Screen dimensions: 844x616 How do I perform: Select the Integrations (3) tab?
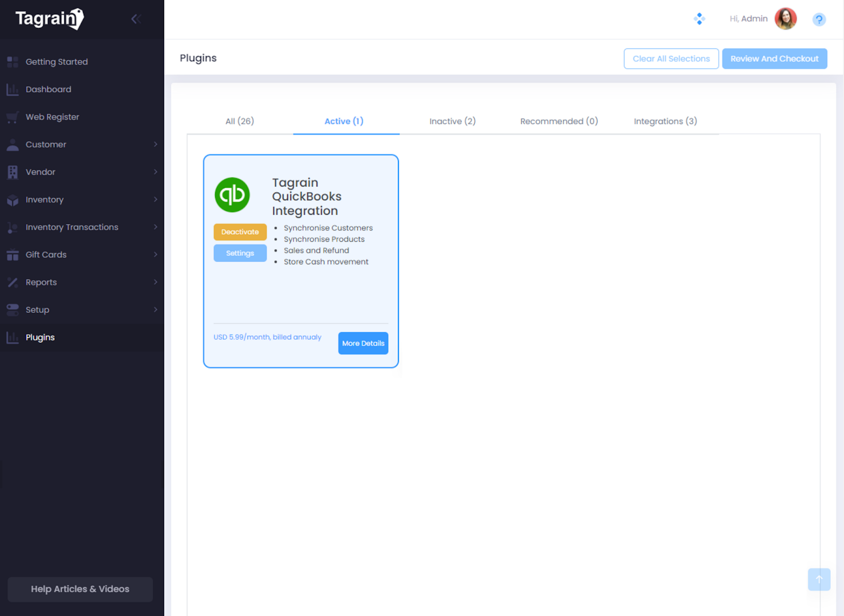[665, 121]
